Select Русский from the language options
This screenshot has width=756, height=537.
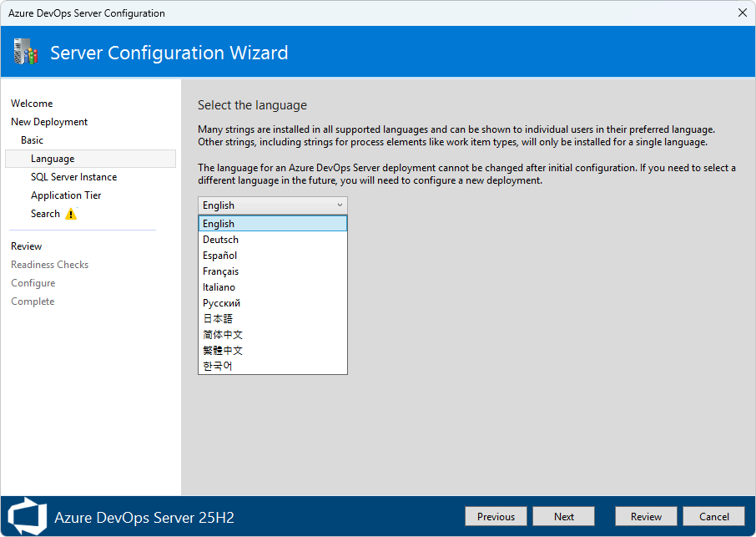(x=272, y=303)
